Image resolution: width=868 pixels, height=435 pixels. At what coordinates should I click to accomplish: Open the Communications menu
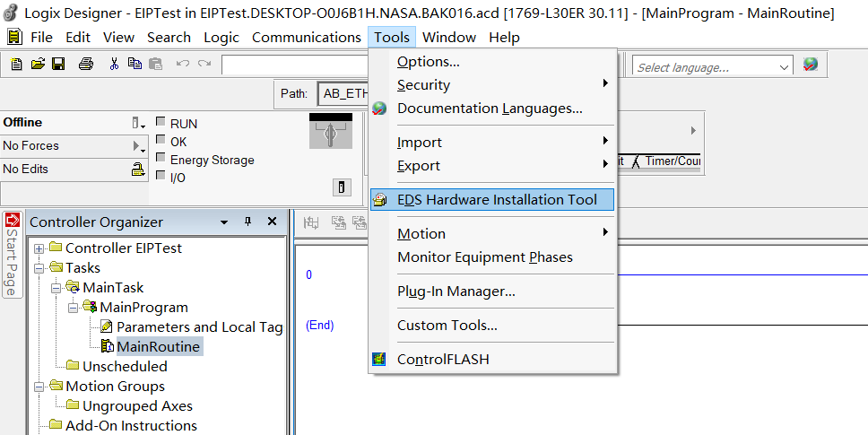(x=307, y=37)
